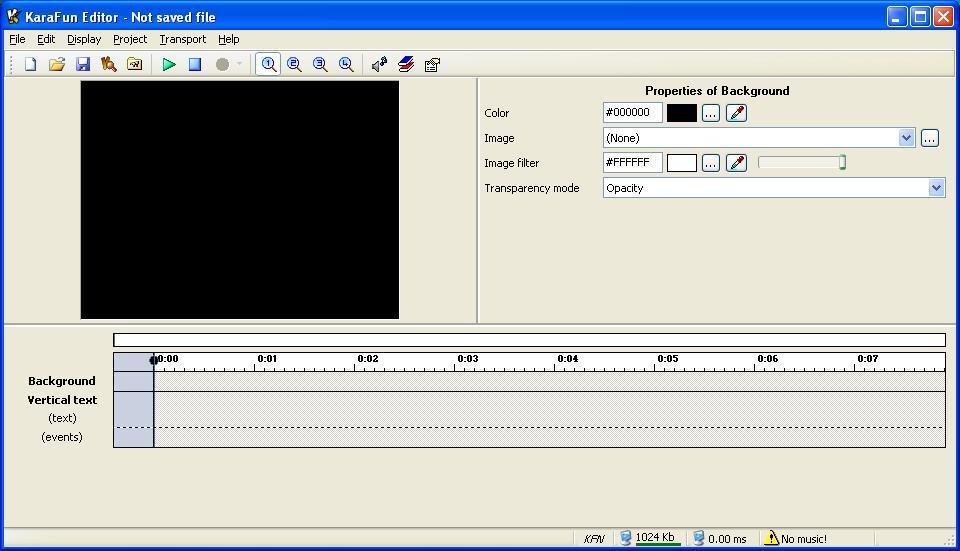Click the 0:07 mark on the timeline ruler
The width and height of the screenshot is (960, 551).
(x=868, y=359)
